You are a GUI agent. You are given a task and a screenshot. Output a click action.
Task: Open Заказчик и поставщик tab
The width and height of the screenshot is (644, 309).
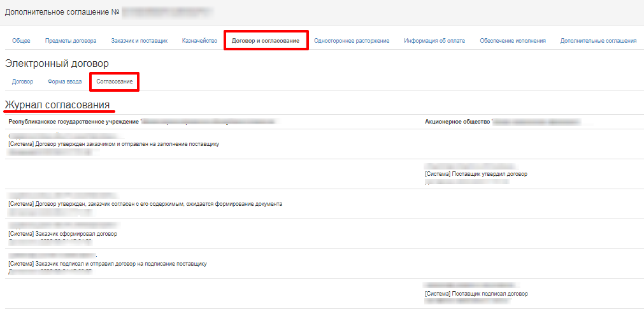pos(139,41)
